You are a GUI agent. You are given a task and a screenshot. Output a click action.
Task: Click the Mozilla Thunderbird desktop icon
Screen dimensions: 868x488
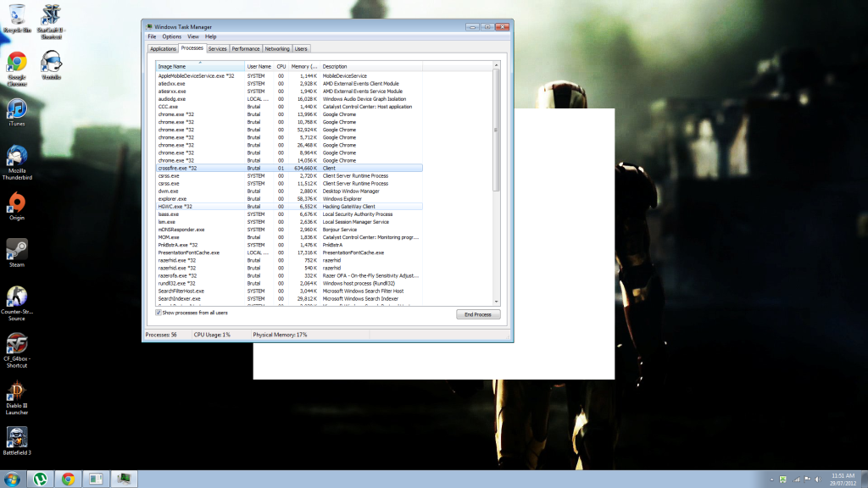click(17, 157)
